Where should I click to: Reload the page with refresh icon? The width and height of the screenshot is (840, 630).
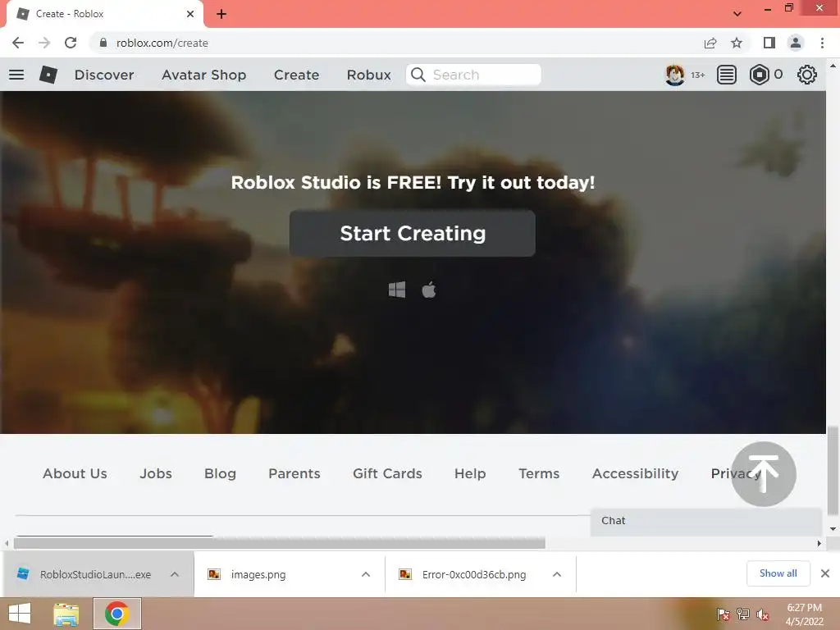[x=71, y=43]
